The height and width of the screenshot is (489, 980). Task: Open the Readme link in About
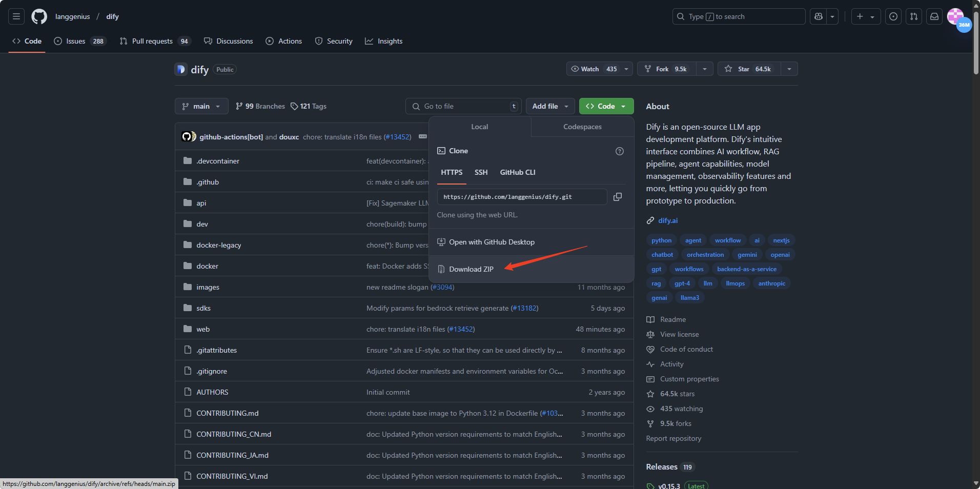(672, 319)
